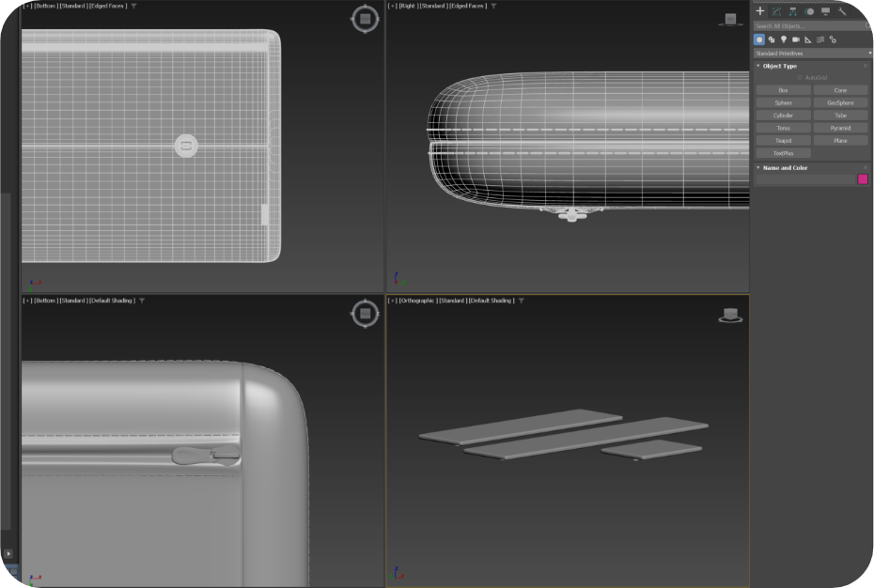874x588 pixels.
Task: Select the Lights category icon
Action: pyautogui.click(x=783, y=39)
